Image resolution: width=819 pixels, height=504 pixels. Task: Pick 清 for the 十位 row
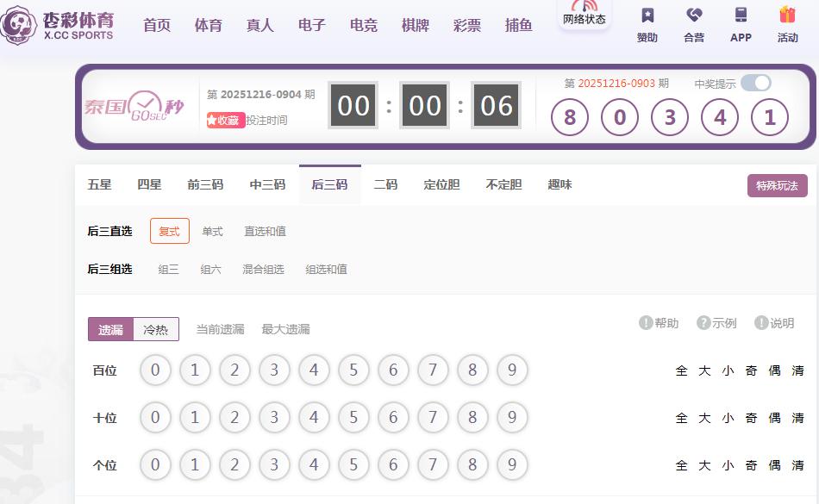tap(797, 418)
